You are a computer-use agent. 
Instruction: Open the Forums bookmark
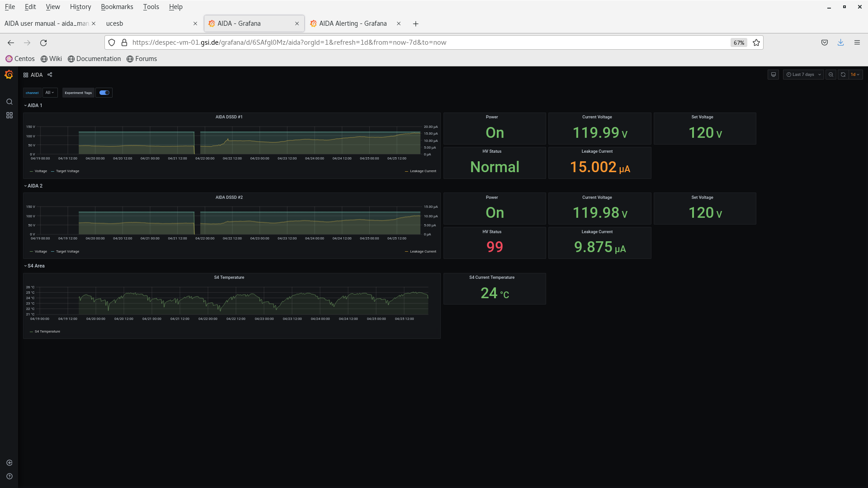tap(142, 59)
